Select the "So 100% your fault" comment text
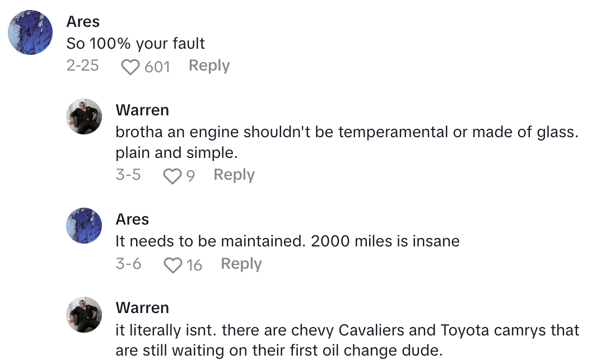The image size is (606, 364). [x=136, y=44]
